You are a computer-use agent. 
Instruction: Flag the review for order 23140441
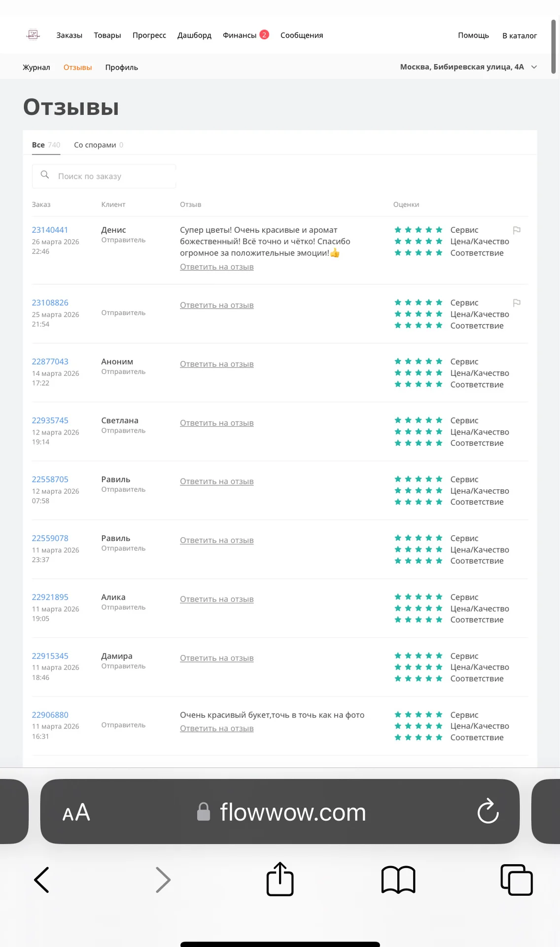pyautogui.click(x=517, y=230)
